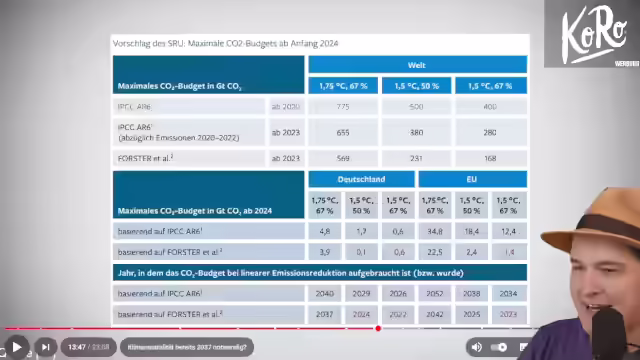Click the value 380
640x360 pixels.
click(416, 132)
